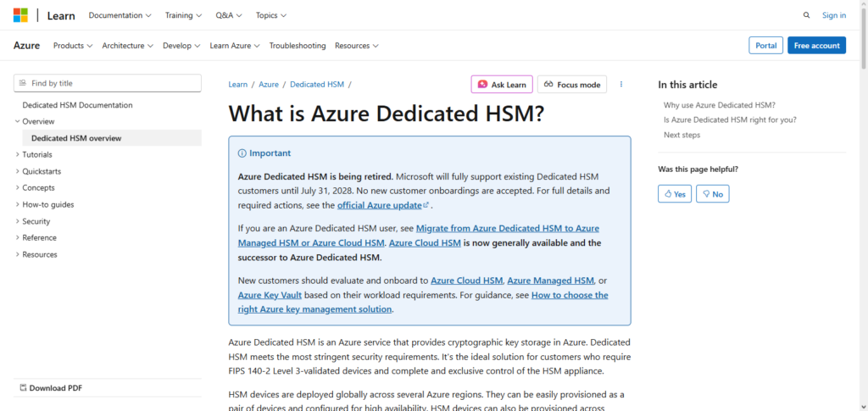Expand the Reference tree section
This screenshot has width=868, height=411.
coord(36,237)
